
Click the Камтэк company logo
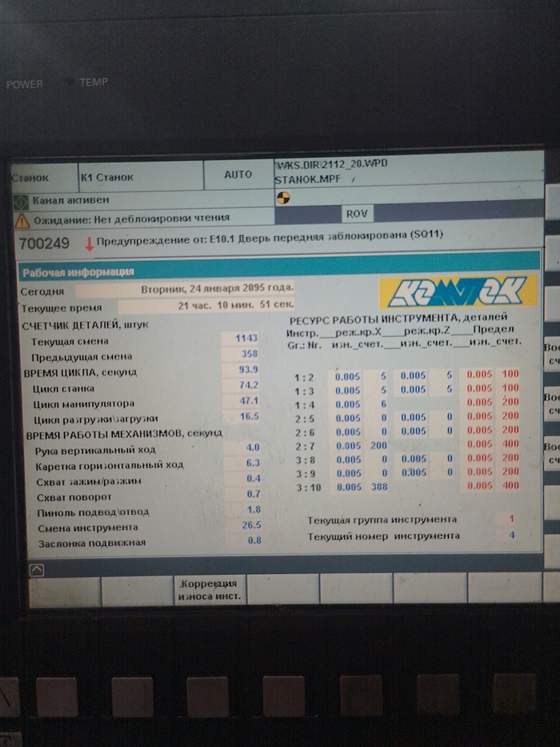[x=458, y=292]
